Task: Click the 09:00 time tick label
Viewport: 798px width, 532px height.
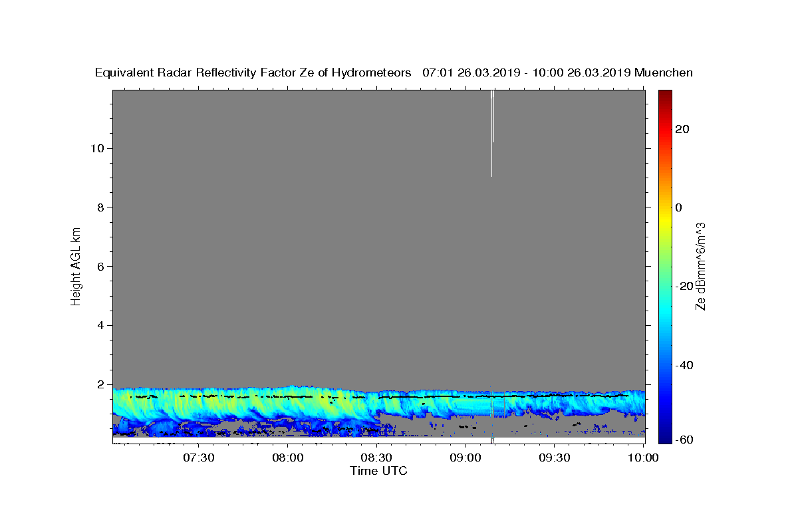Action: [x=465, y=458]
